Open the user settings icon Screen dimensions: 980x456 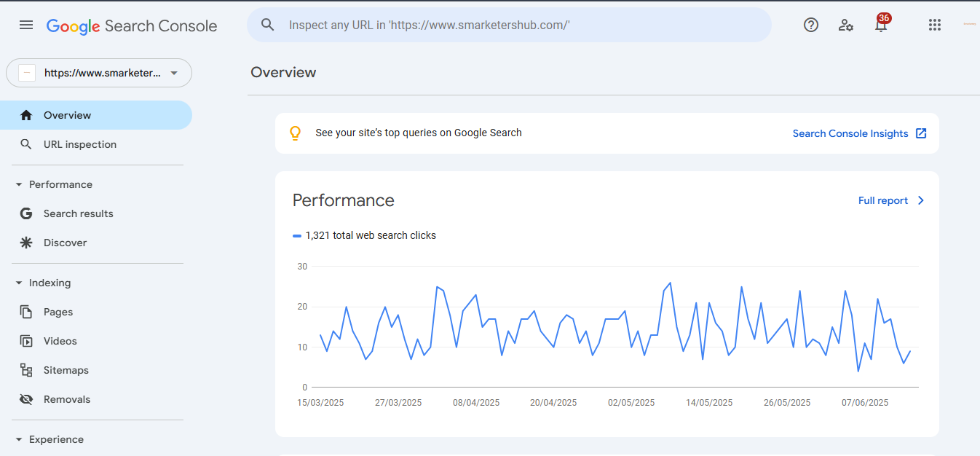[x=845, y=25]
